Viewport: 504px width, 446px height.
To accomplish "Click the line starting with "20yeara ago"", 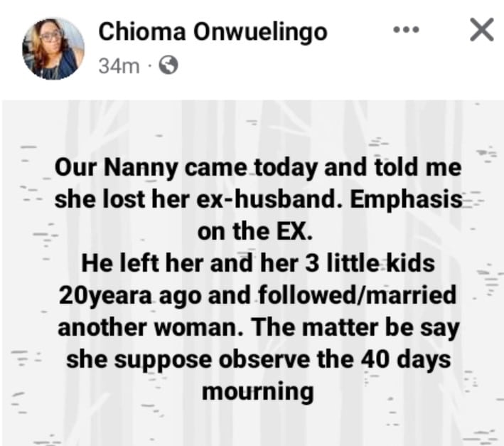I will (x=258, y=296).
